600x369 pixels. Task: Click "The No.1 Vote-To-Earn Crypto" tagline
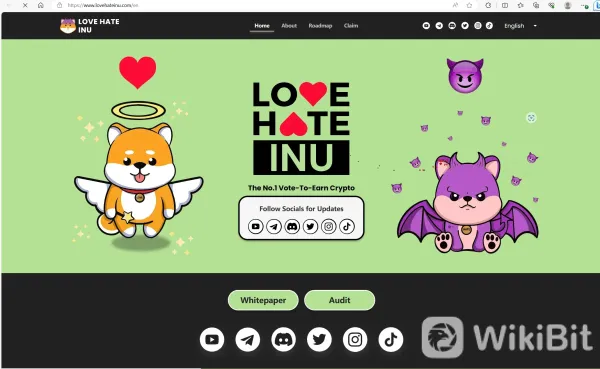301,188
